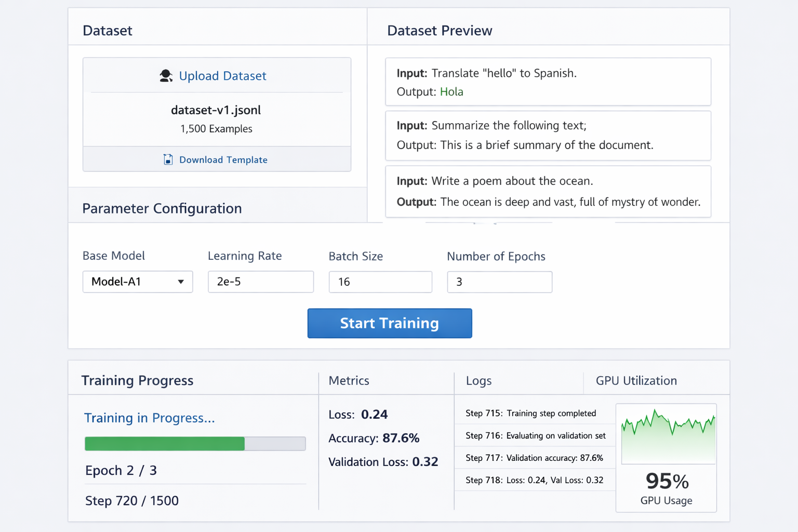Click the upload dataset person icon

166,76
